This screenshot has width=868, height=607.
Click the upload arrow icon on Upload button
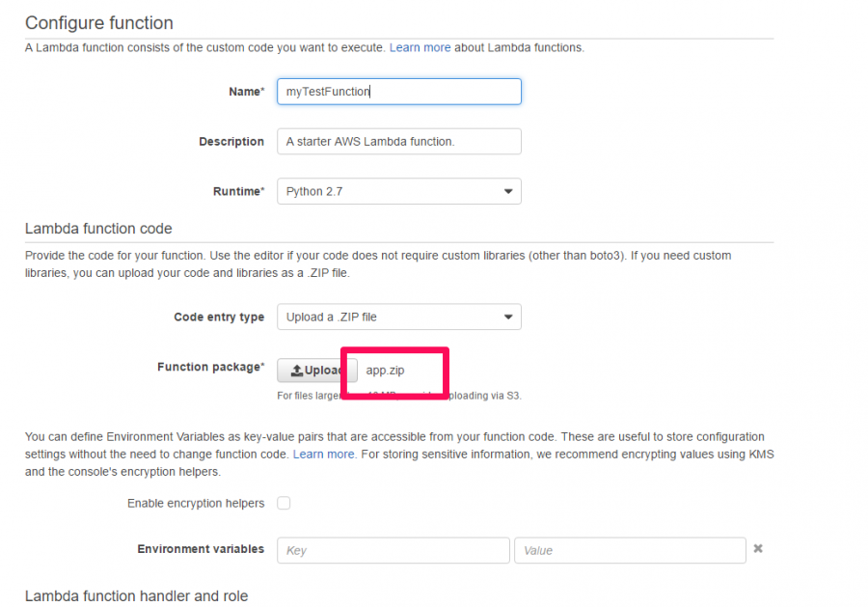[x=297, y=371]
